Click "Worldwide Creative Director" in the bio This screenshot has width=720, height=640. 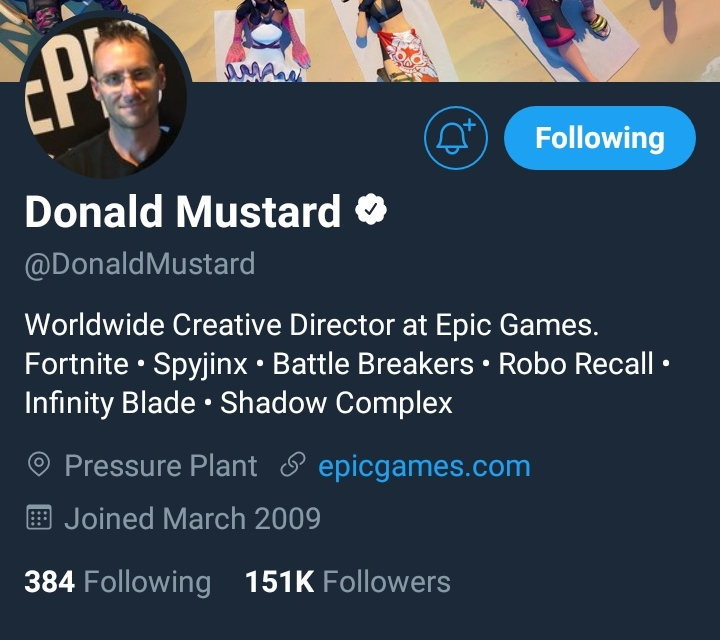coord(200,325)
